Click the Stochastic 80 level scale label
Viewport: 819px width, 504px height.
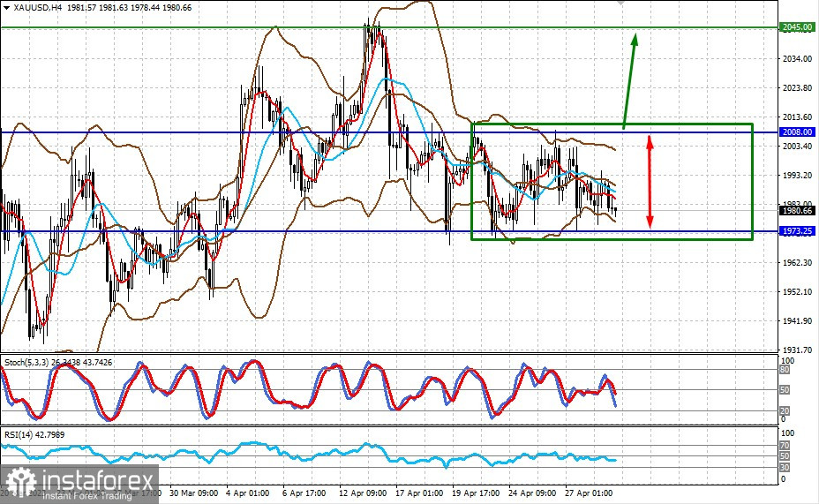pos(785,370)
